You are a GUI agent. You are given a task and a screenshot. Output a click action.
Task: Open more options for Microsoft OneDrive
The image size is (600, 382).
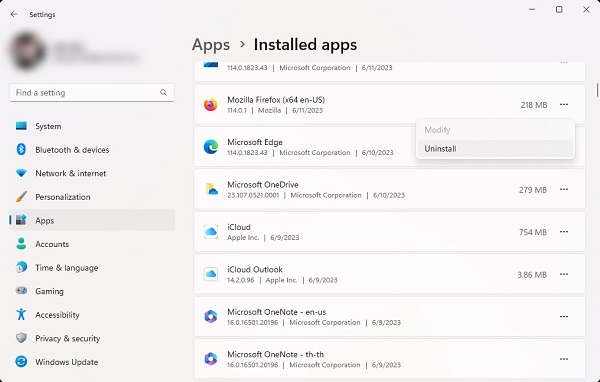click(564, 189)
